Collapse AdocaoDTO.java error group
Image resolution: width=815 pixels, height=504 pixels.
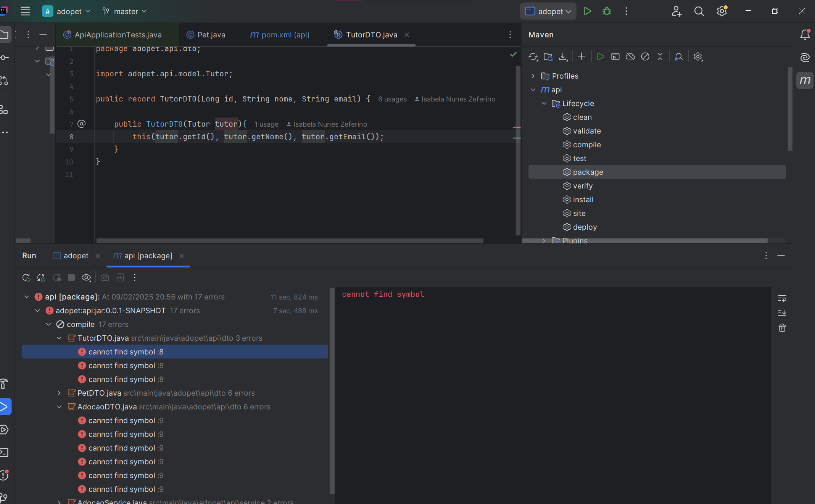pyautogui.click(x=59, y=407)
